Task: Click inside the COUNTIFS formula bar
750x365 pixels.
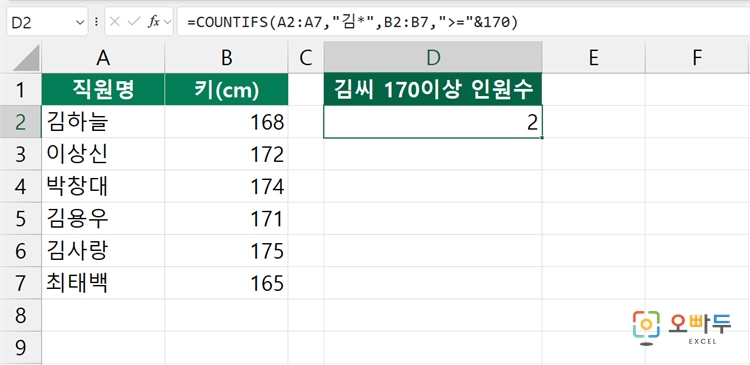Action: pos(463,22)
